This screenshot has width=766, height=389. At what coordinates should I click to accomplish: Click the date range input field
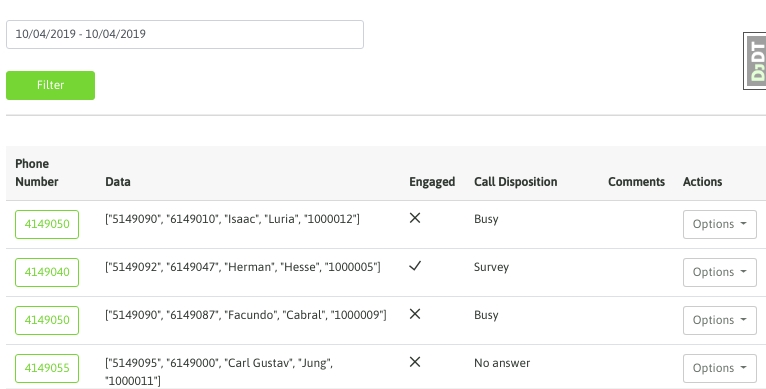pos(185,34)
